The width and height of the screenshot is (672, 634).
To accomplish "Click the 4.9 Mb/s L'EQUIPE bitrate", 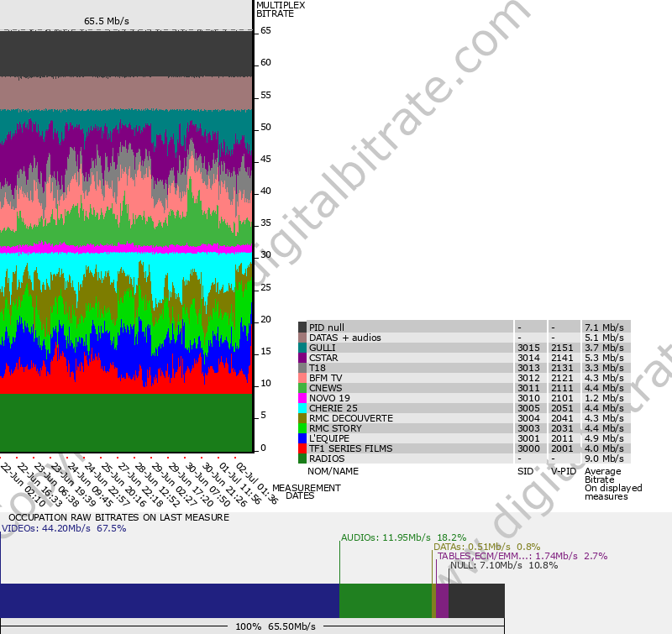I will pos(604,438).
